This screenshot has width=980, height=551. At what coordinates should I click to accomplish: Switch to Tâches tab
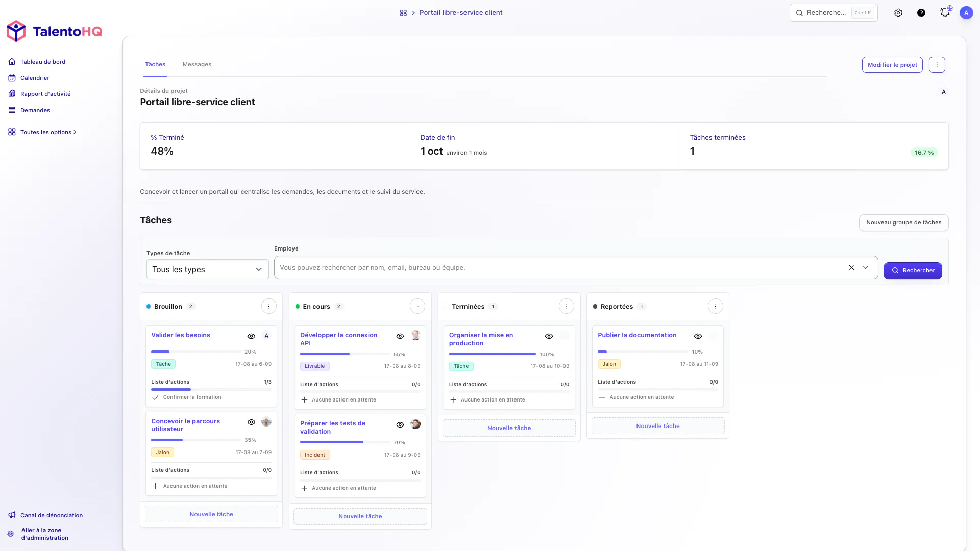(x=155, y=64)
